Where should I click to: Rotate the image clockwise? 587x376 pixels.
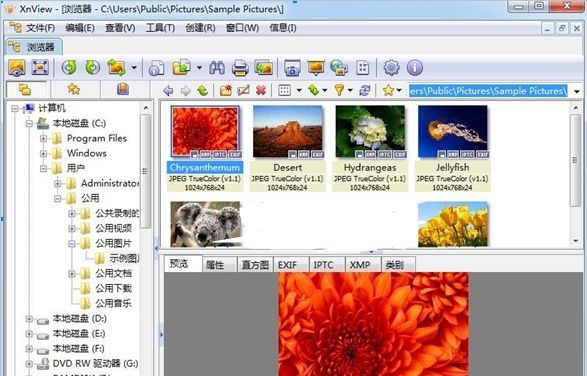pyautogui.click(x=92, y=68)
